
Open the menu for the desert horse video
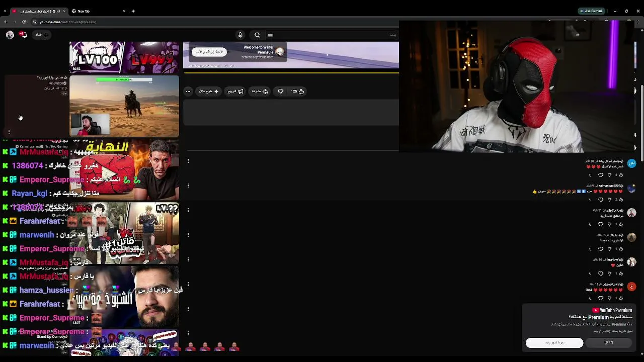[x=9, y=132]
